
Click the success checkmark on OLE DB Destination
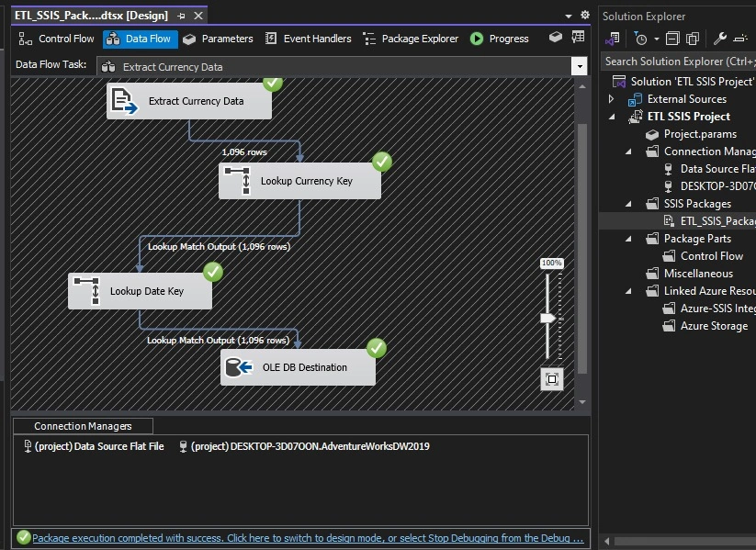376,348
